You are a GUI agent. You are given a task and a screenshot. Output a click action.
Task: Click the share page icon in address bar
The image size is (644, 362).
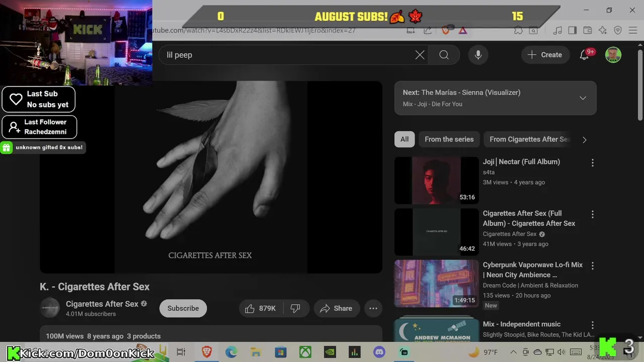coord(428,30)
